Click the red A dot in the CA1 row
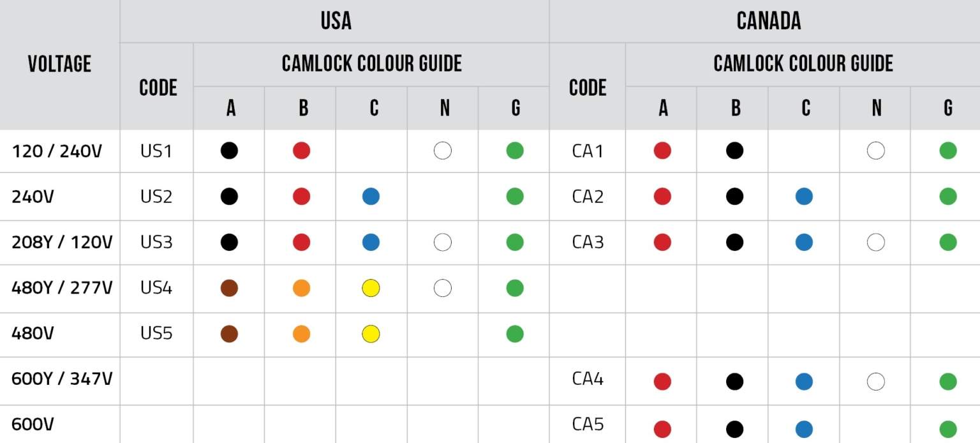 (662, 151)
